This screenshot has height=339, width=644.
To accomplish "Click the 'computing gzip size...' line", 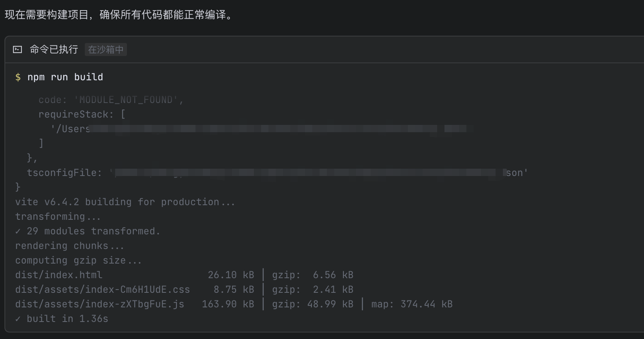I will pos(78,260).
